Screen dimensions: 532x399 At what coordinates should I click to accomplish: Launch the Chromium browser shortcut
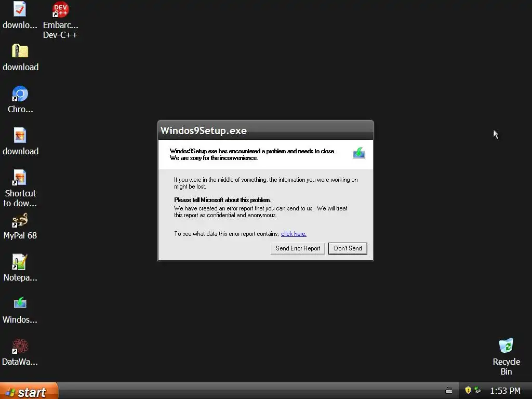tap(20, 94)
